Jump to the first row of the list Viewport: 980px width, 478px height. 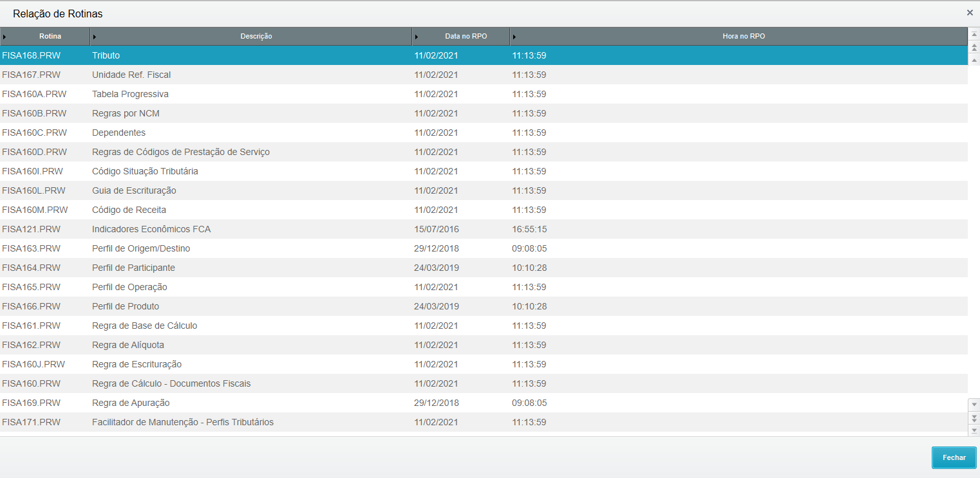pos(974,34)
